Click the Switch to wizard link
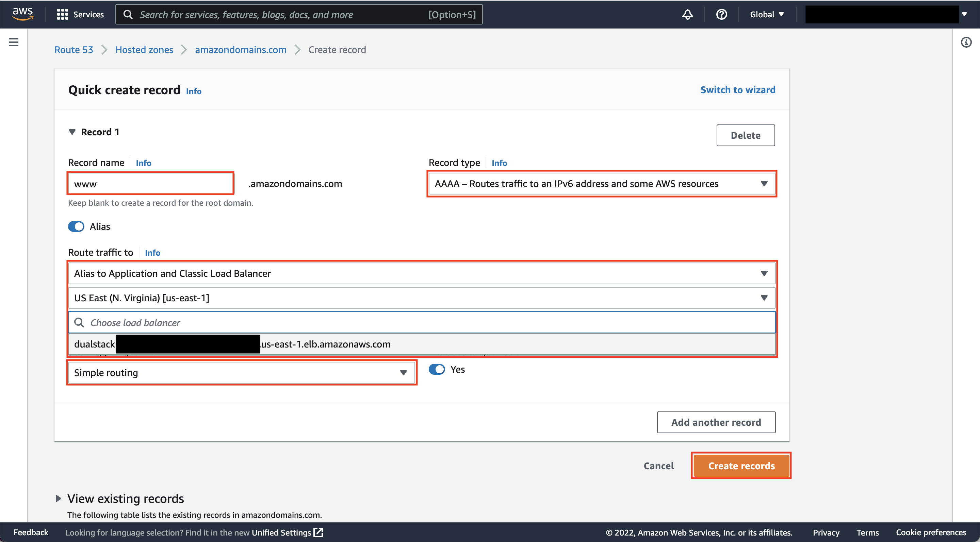This screenshot has height=542, width=980. (x=738, y=89)
